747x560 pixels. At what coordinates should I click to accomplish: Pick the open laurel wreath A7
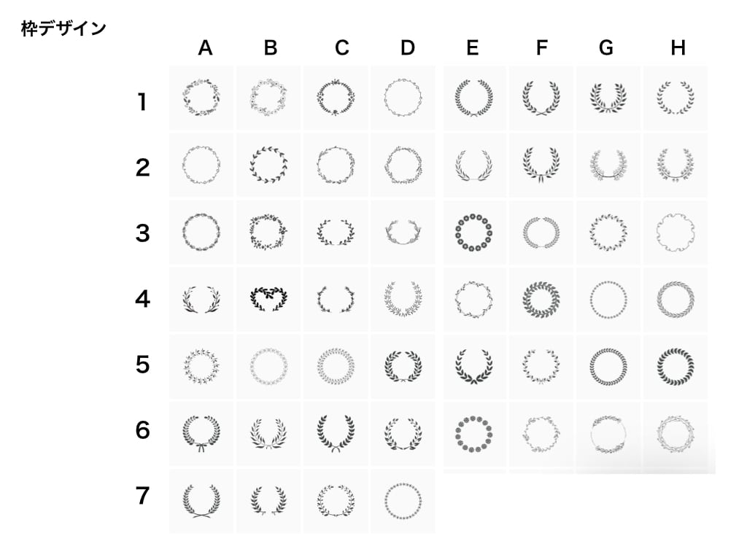201,501
